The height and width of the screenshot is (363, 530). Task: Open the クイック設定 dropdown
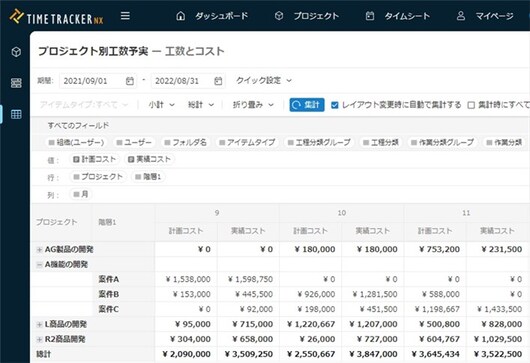point(264,80)
